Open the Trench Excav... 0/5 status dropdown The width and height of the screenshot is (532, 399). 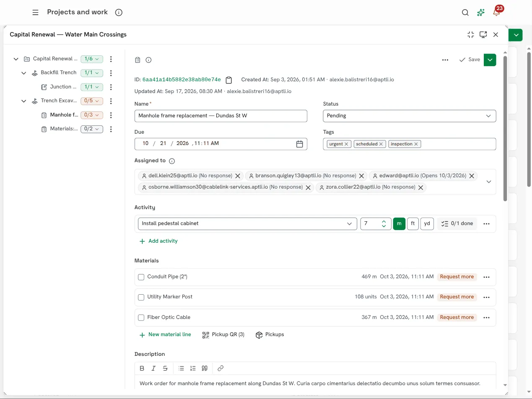pos(92,101)
